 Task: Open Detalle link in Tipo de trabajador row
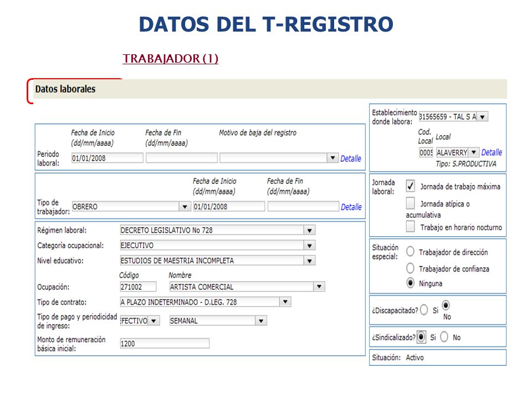[x=351, y=207]
